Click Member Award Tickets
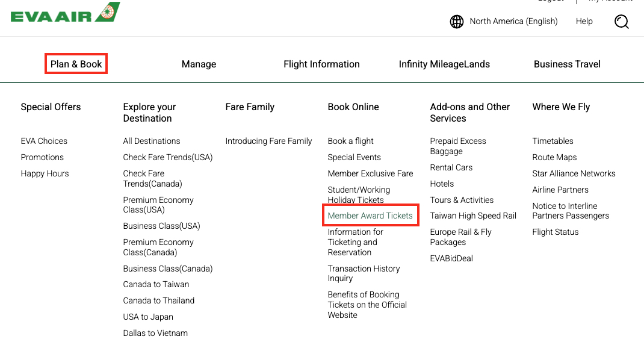Screen dimensions: 644x345 [370, 216]
